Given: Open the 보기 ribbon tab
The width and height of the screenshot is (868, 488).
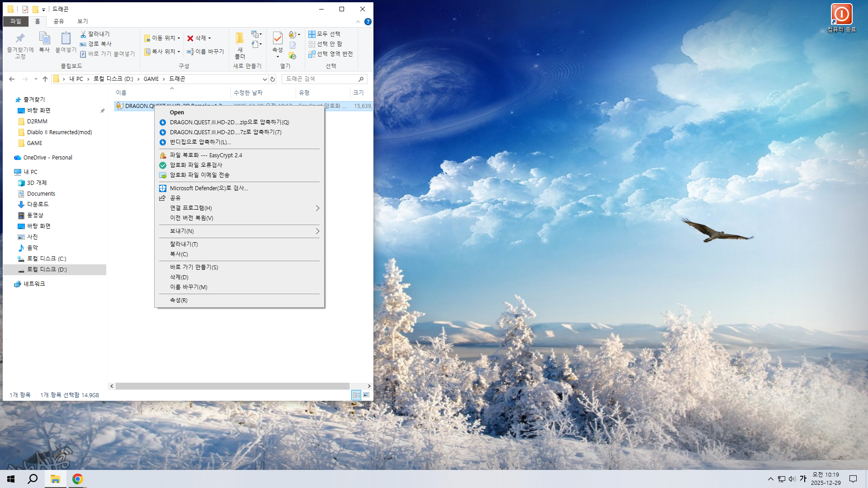Looking at the screenshot, I should 82,21.
